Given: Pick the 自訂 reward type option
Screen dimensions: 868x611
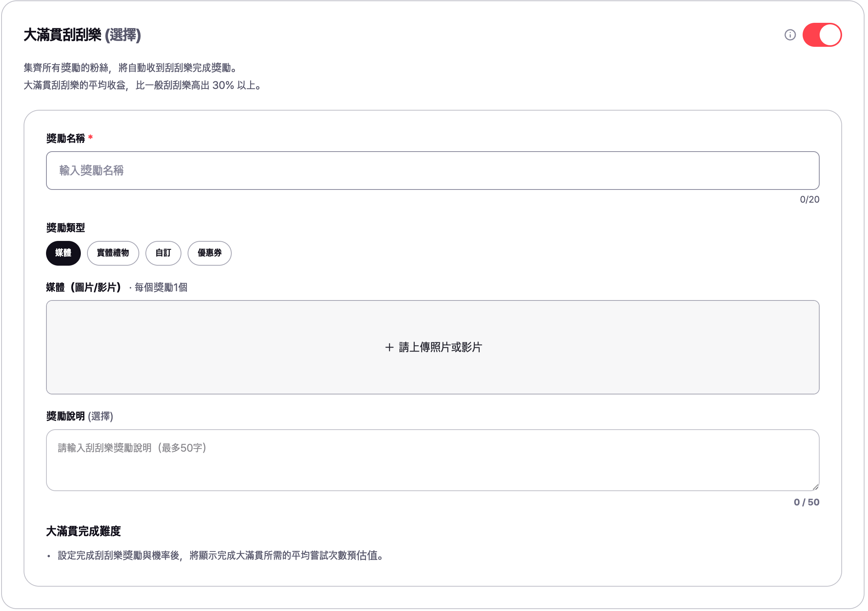Looking at the screenshot, I should click(163, 253).
